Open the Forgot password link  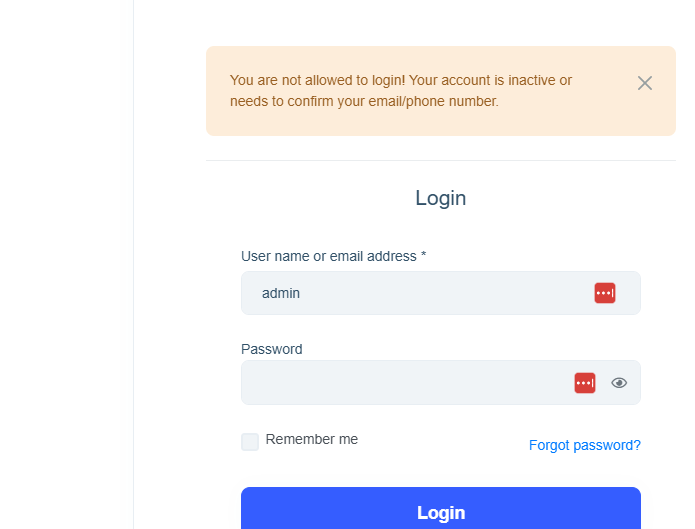(x=584, y=445)
